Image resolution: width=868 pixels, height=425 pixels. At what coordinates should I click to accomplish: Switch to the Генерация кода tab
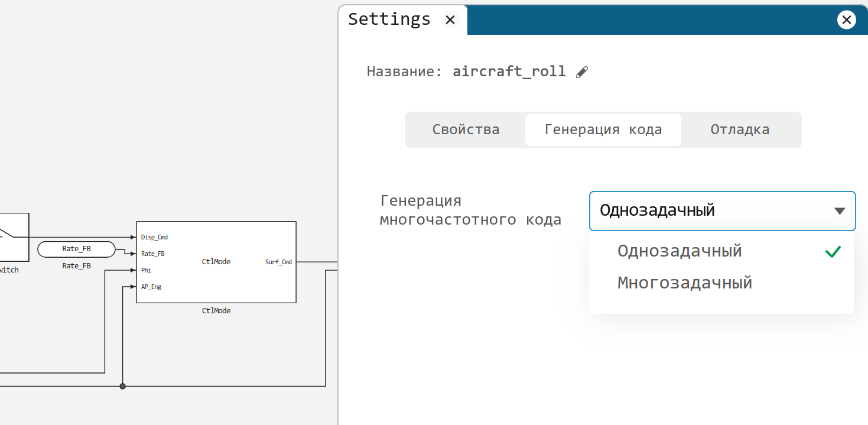coord(603,129)
